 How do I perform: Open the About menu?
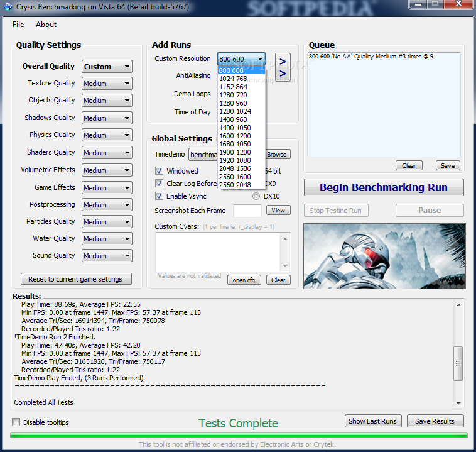coord(46,25)
